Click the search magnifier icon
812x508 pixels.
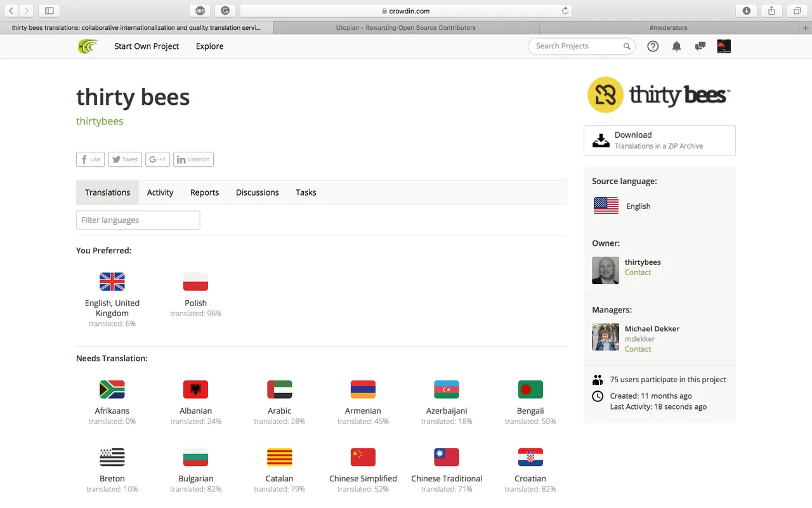627,46
